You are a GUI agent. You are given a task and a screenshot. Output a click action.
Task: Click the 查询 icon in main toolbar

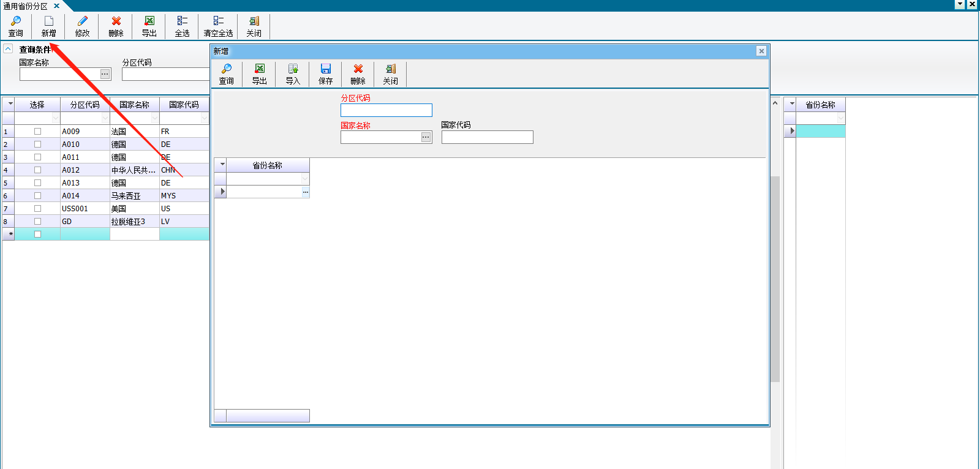(16, 21)
